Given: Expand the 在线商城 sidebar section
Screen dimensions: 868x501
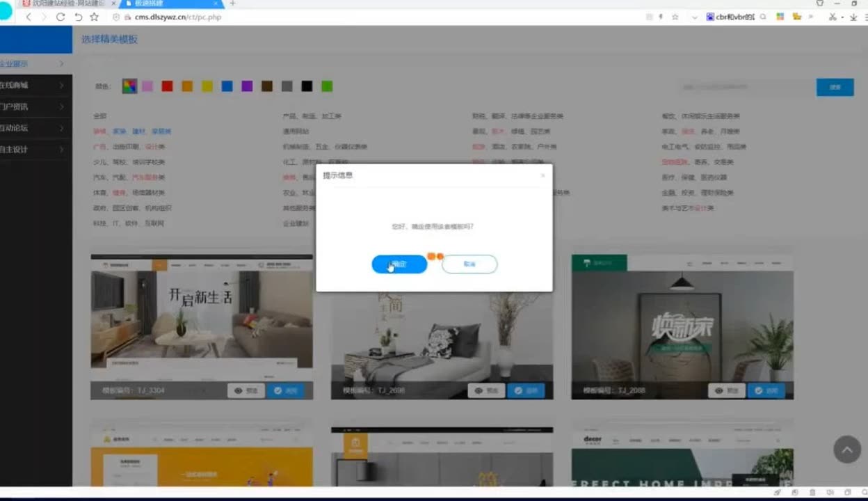Looking at the screenshot, I should tap(36, 86).
